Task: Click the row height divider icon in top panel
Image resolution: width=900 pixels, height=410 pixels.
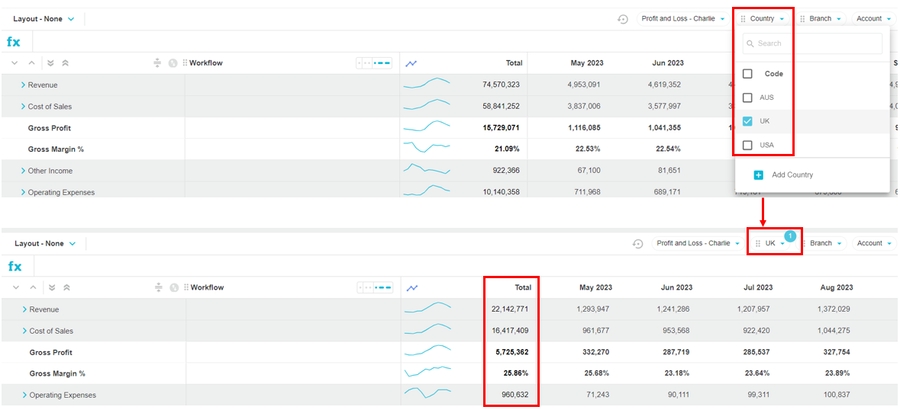Action: (x=157, y=63)
